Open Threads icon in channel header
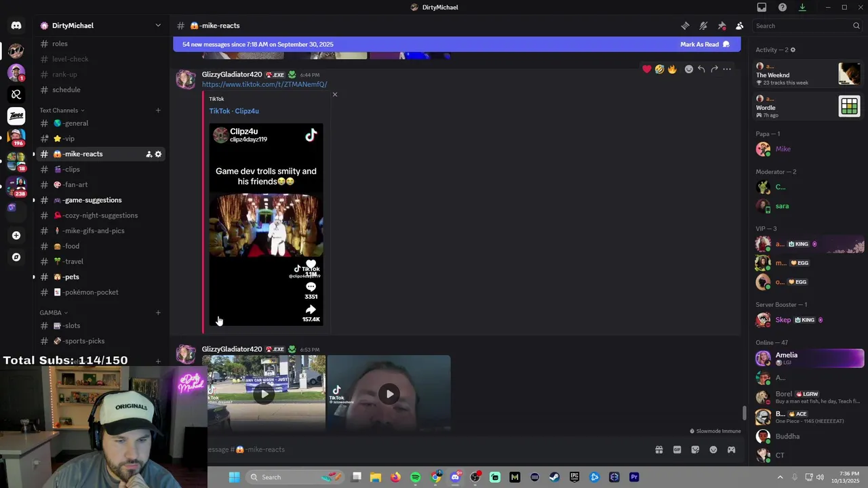 [685, 26]
